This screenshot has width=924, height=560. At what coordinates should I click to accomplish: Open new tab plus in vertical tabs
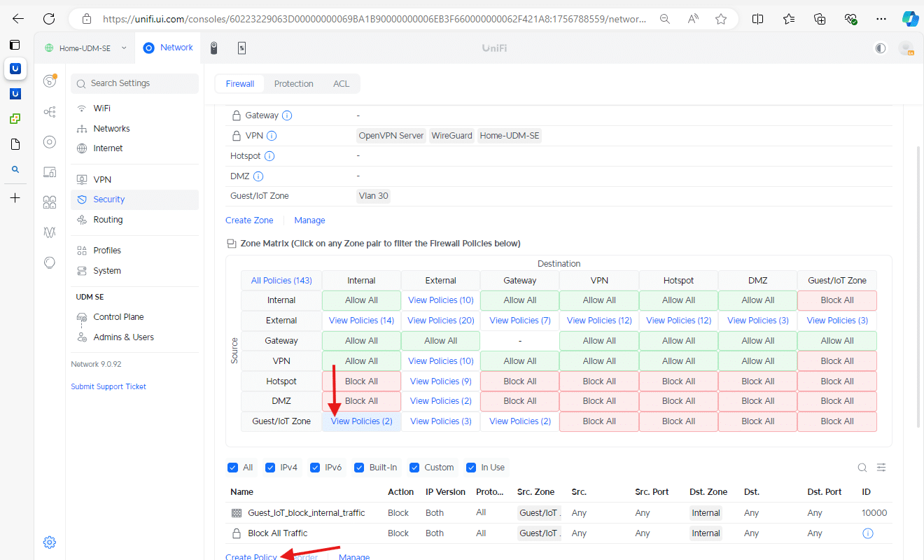pos(15,198)
